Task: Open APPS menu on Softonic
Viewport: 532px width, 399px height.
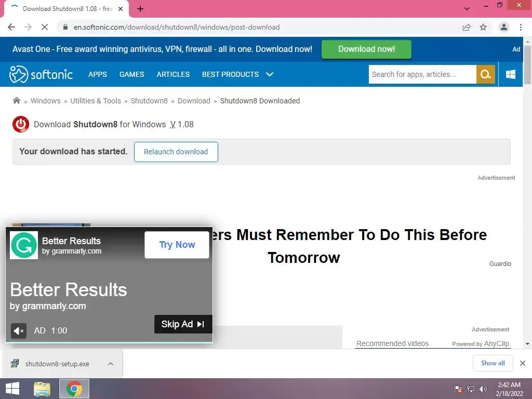Action: tap(97, 74)
